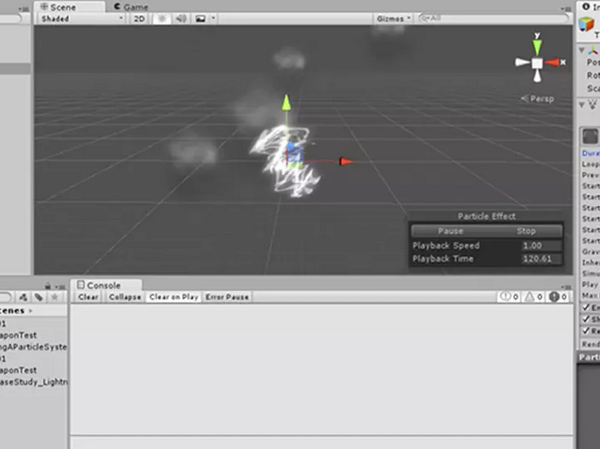This screenshot has height=450, width=600.
Task: Toggle Persp projection label
Action: [538, 99]
